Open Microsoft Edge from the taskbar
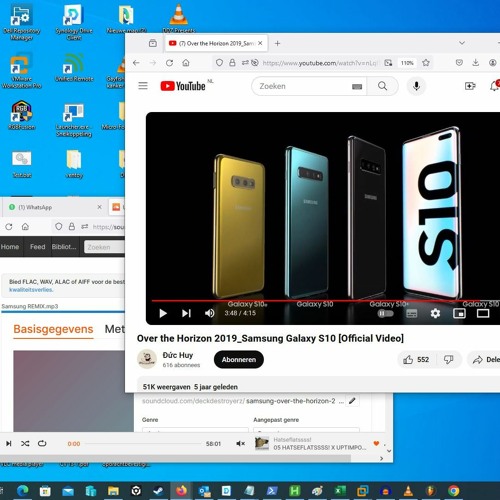Viewport: 500px width, 500px height. [x=23, y=491]
